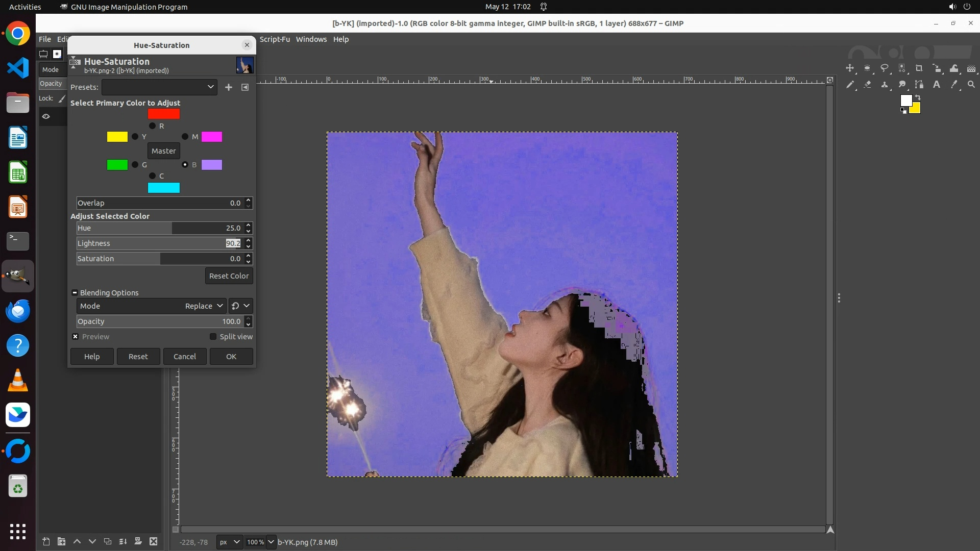Select the Move tool
The image size is (980, 551).
850,68
